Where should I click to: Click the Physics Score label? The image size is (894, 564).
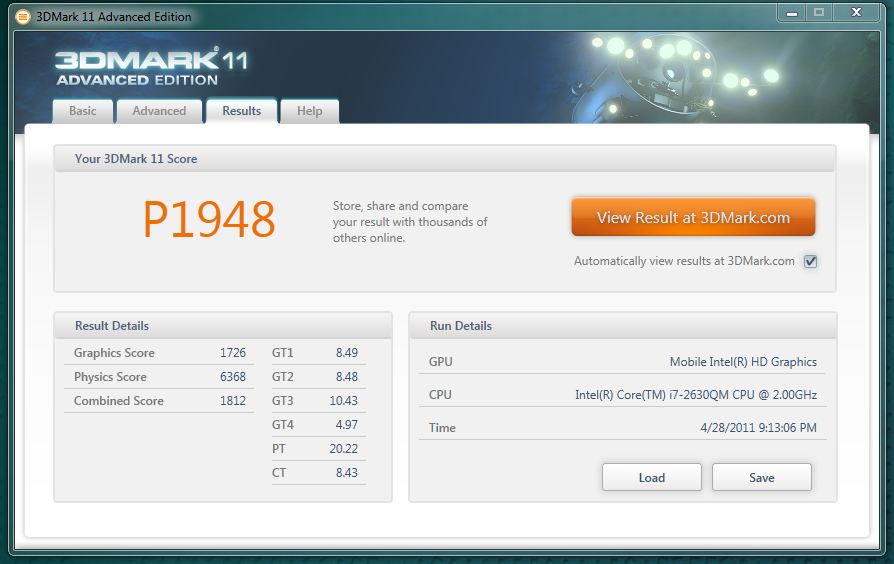point(110,377)
